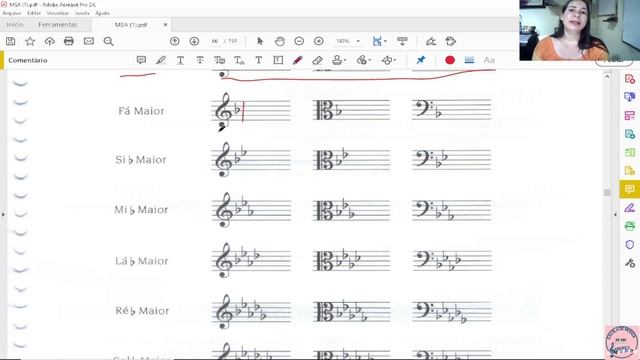The width and height of the screenshot is (640, 360).
Task: Open the zoom level dropdown arrow
Action: [x=358, y=41]
